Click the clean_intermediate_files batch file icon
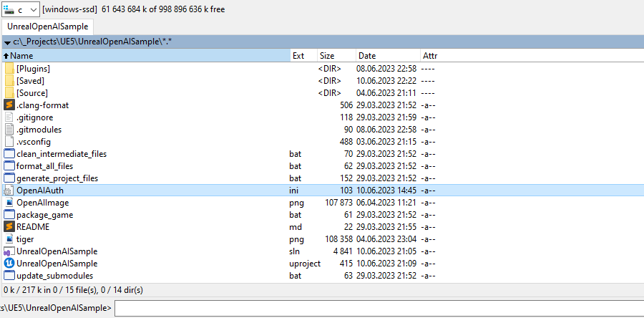 (x=9, y=154)
